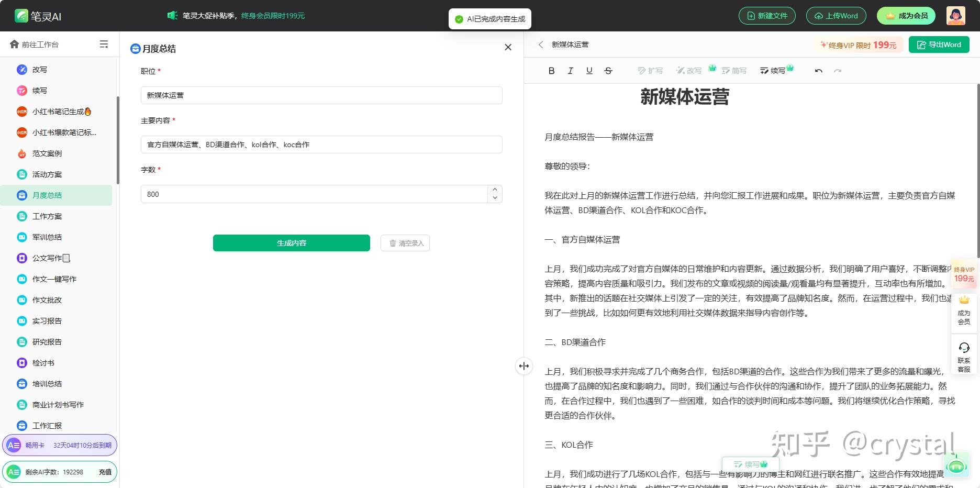Open 培训总结 template
This screenshot has width=980, height=488.
coord(56,384)
